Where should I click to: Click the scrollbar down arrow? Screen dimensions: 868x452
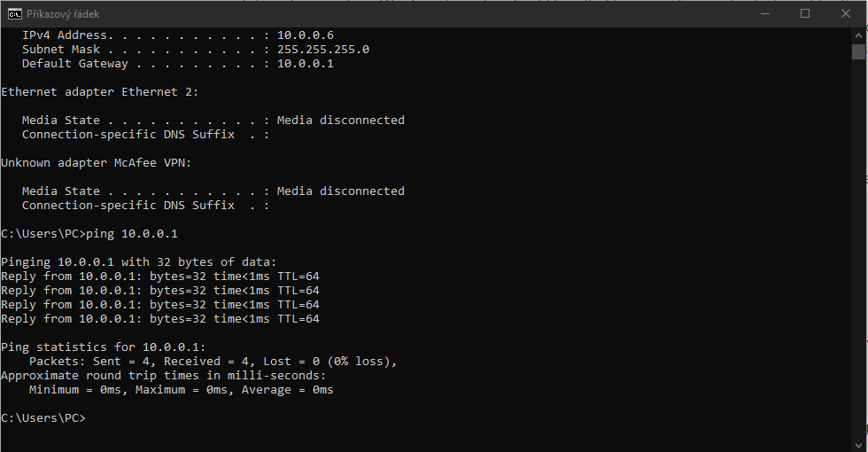tap(858, 443)
